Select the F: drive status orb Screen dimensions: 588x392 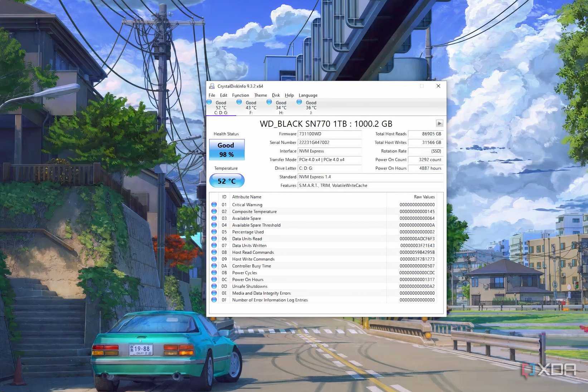point(239,102)
